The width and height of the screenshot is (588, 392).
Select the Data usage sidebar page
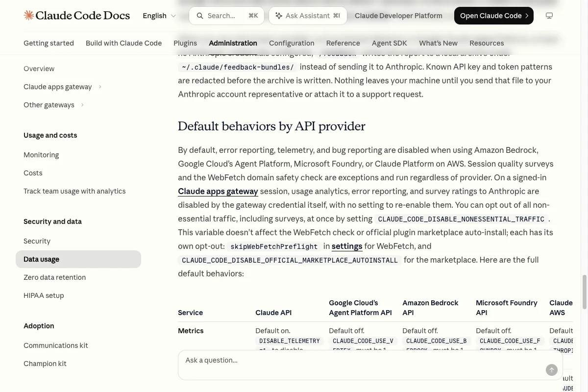pos(78,259)
